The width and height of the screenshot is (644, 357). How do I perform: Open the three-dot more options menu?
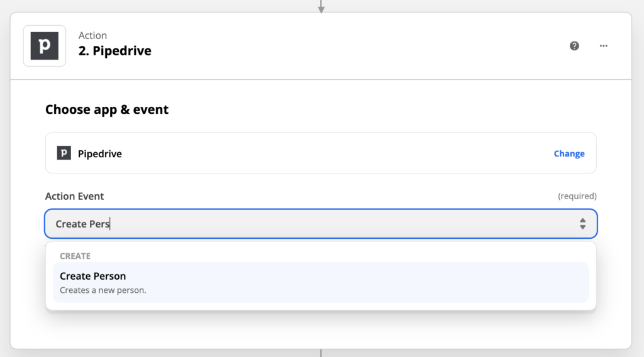[x=603, y=46]
